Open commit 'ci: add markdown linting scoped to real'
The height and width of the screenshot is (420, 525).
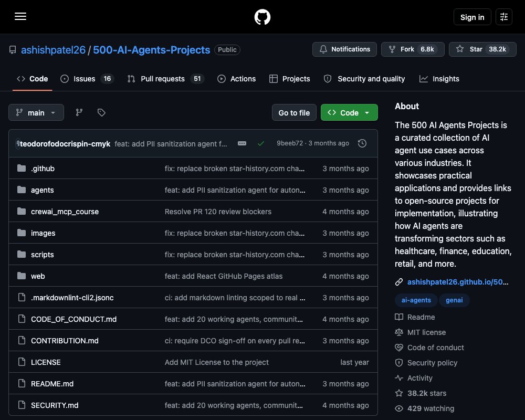(x=235, y=298)
